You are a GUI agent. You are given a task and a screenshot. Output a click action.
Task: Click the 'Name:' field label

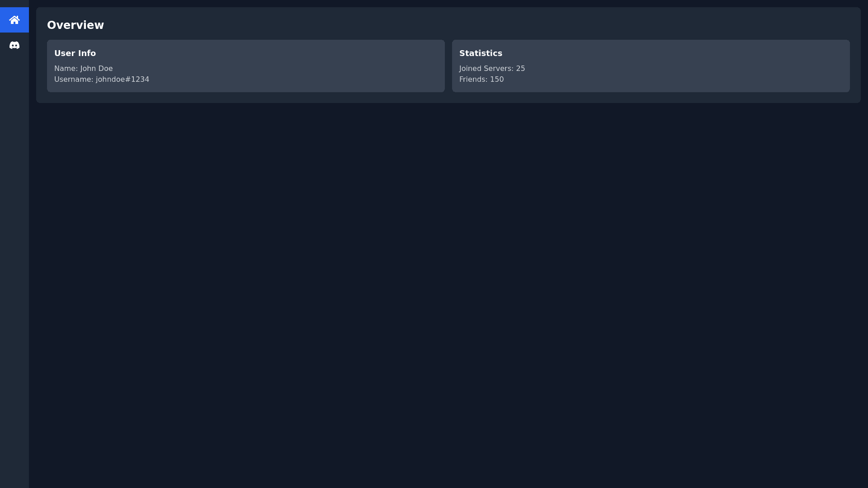point(66,69)
